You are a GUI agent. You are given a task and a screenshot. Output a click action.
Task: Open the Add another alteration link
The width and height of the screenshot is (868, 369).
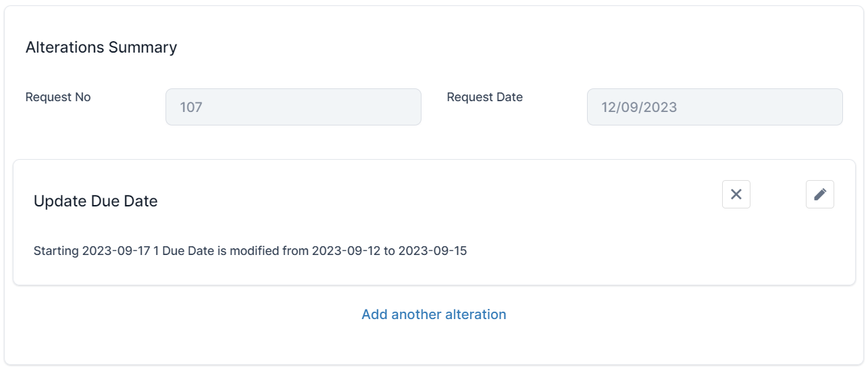click(434, 314)
